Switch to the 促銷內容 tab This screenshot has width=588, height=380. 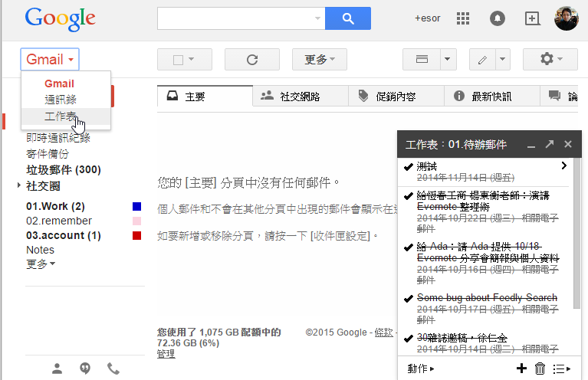[x=396, y=97]
